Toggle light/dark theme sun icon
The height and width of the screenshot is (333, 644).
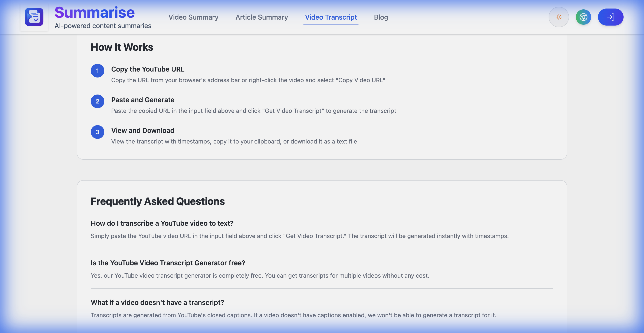[559, 17]
